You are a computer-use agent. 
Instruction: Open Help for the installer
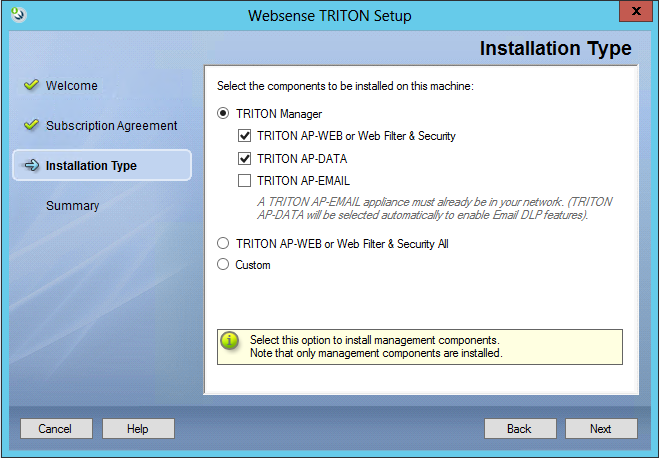pos(138,429)
